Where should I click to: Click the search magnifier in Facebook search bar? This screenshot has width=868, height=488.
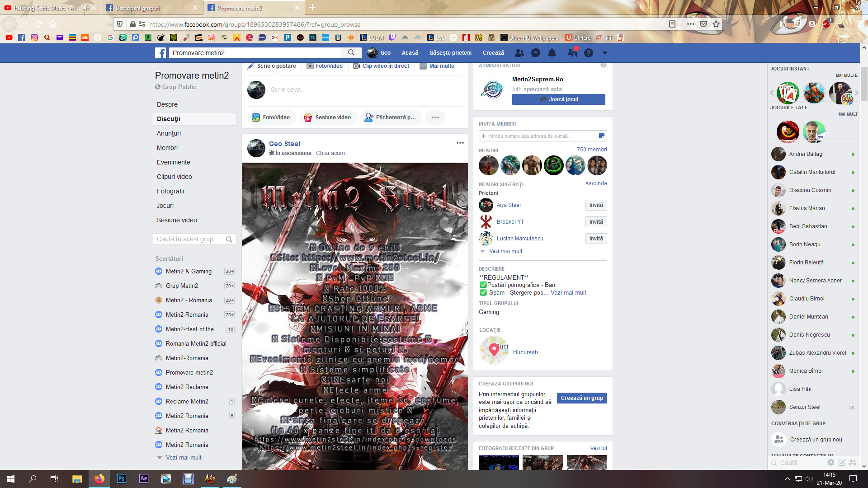click(x=351, y=53)
